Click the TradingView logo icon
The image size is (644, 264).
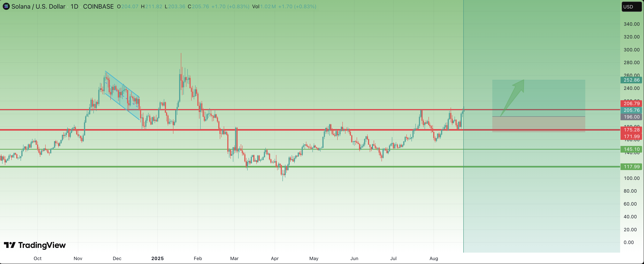[x=10, y=245]
